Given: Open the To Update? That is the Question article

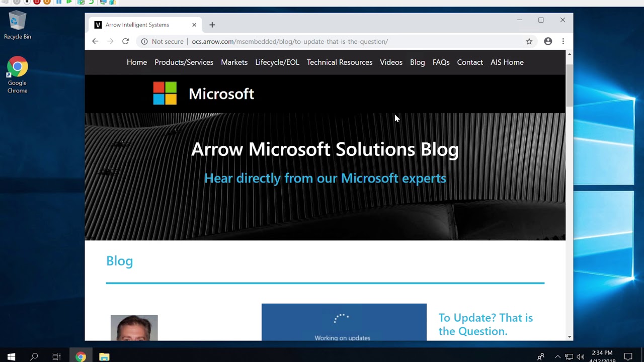Looking at the screenshot, I should point(486,324).
